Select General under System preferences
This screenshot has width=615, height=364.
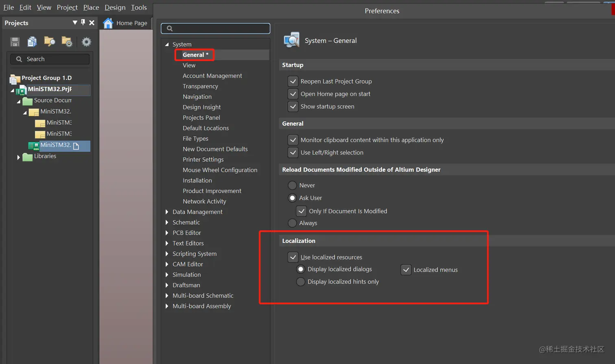pyautogui.click(x=195, y=55)
